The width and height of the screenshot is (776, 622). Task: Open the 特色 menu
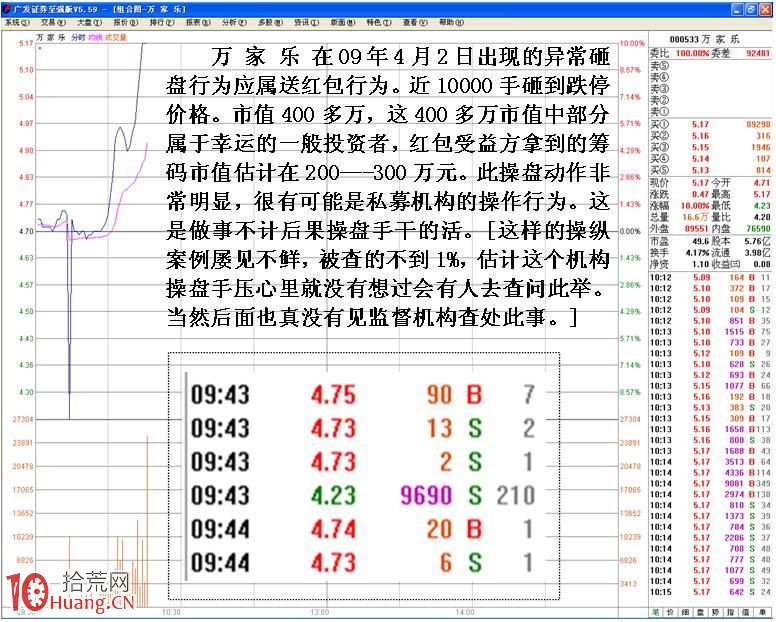(x=379, y=23)
